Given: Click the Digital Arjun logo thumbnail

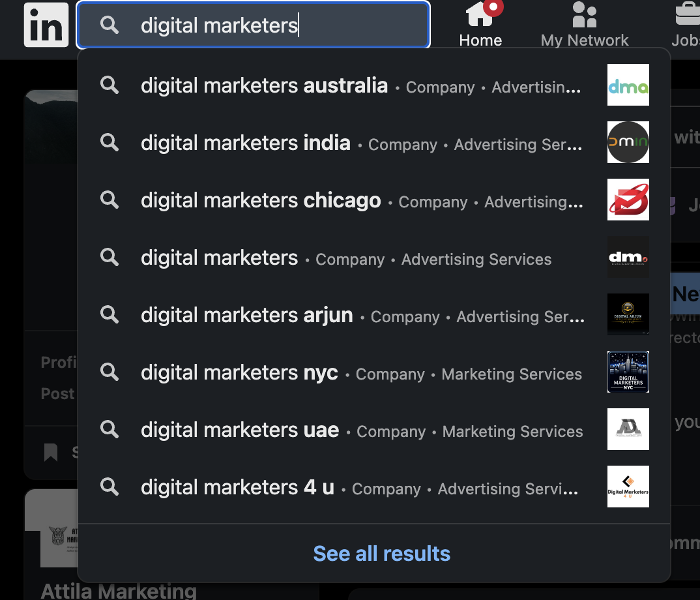Looking at the screenshot, I should [628, 314].
